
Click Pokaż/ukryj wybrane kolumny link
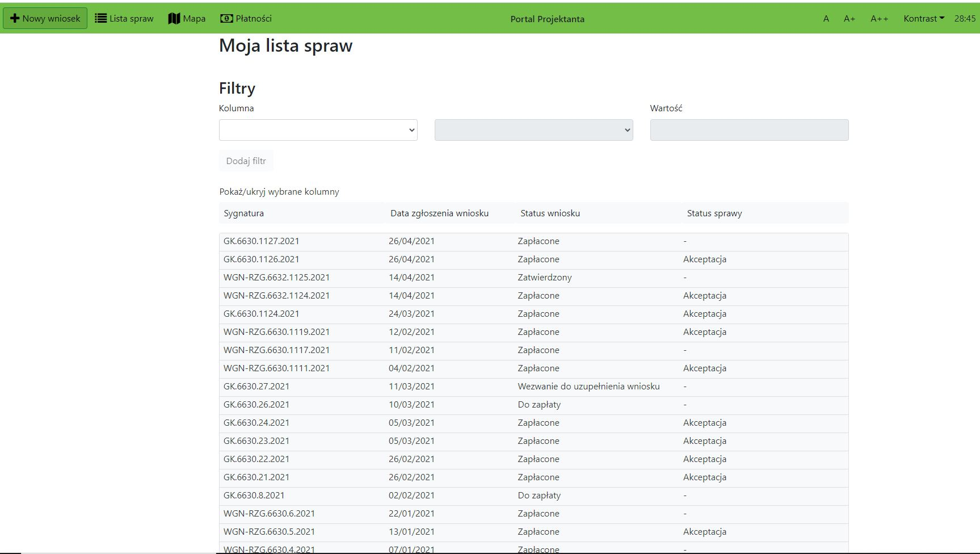click(x=279, y=192)
